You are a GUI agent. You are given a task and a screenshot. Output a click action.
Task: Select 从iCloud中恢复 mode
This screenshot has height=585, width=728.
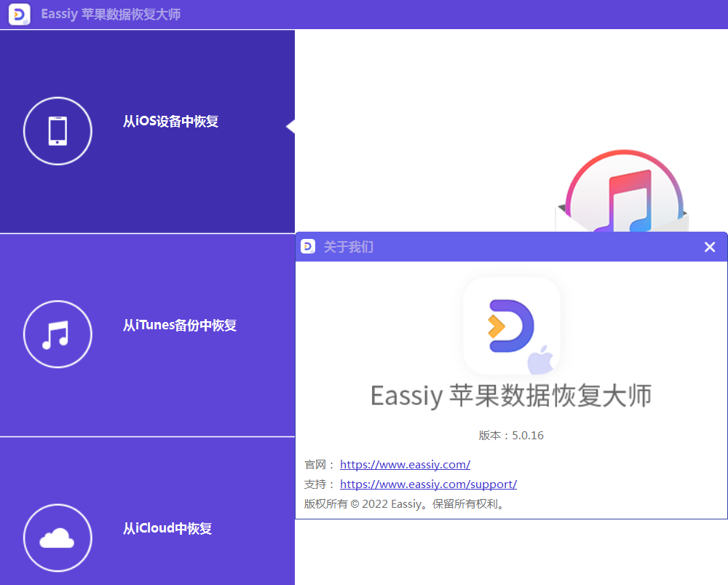pos(147,511)
